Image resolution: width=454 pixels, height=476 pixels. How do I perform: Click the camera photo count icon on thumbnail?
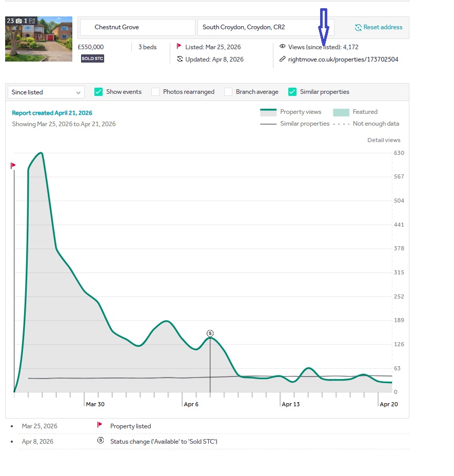coord(19,21)
